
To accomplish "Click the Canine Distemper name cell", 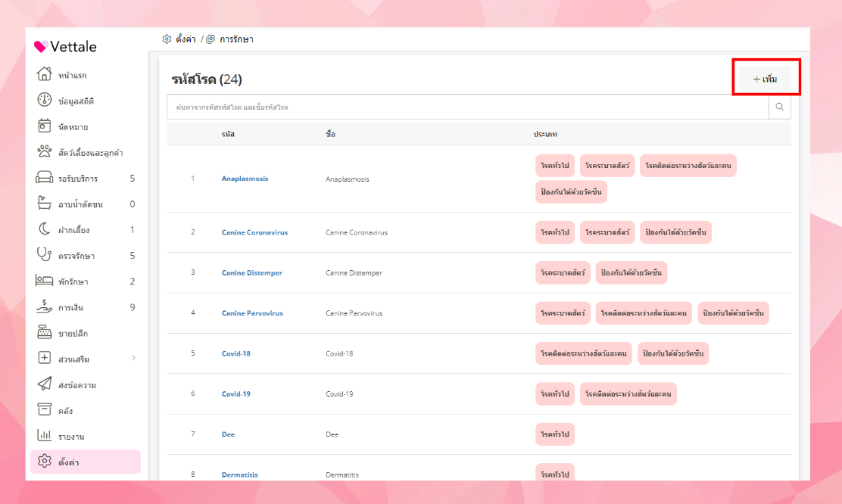I will click(x=354, y=272).
